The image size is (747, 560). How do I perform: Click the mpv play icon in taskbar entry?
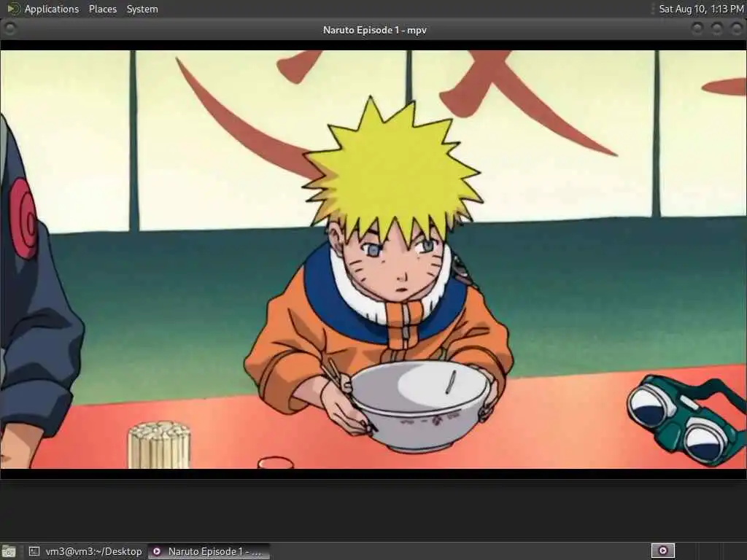[157, 551]
